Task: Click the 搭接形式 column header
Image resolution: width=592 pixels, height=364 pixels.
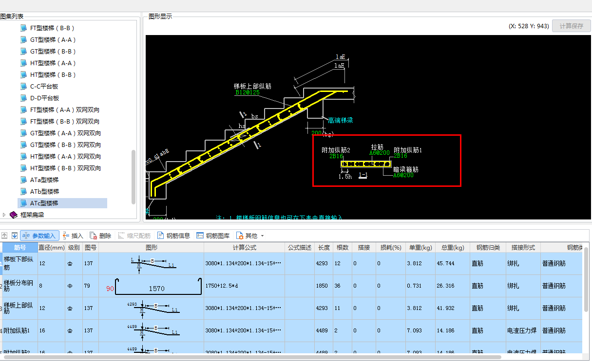Action: pos(523,247)
